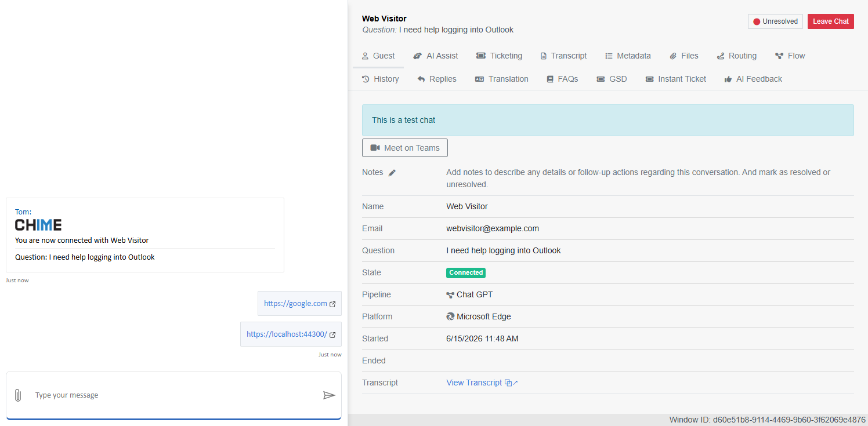
Task: Toggle the Unresolved status button
Action: coord(775,21)
